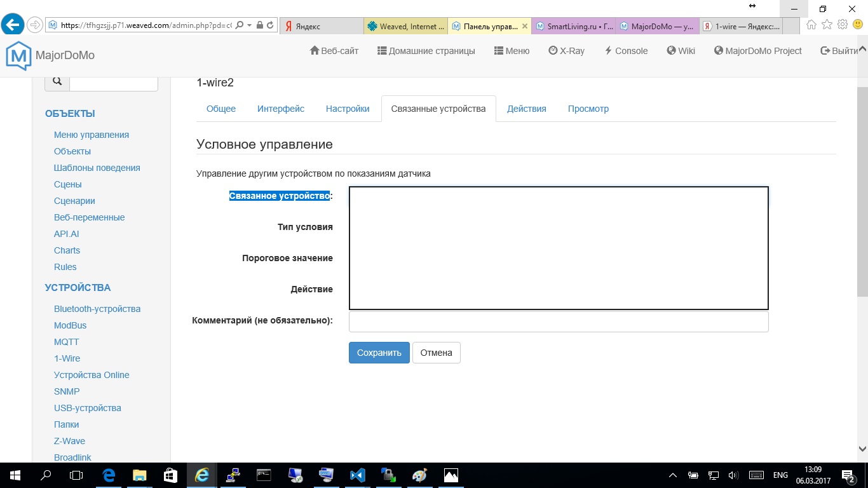Open File Explorer from the taskbar
The image size is (868, 488).
click(139, 475)
